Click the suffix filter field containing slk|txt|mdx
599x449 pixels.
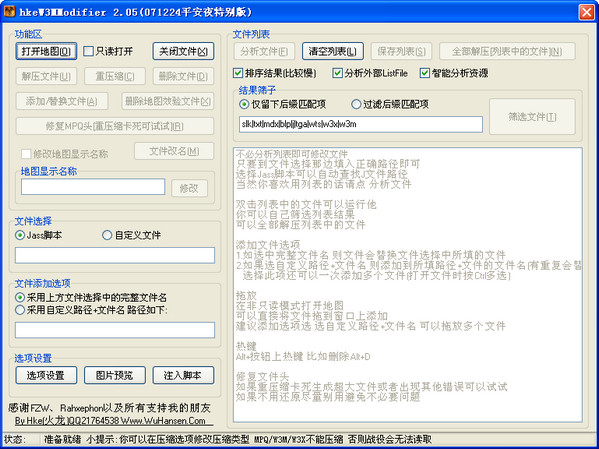361,125
